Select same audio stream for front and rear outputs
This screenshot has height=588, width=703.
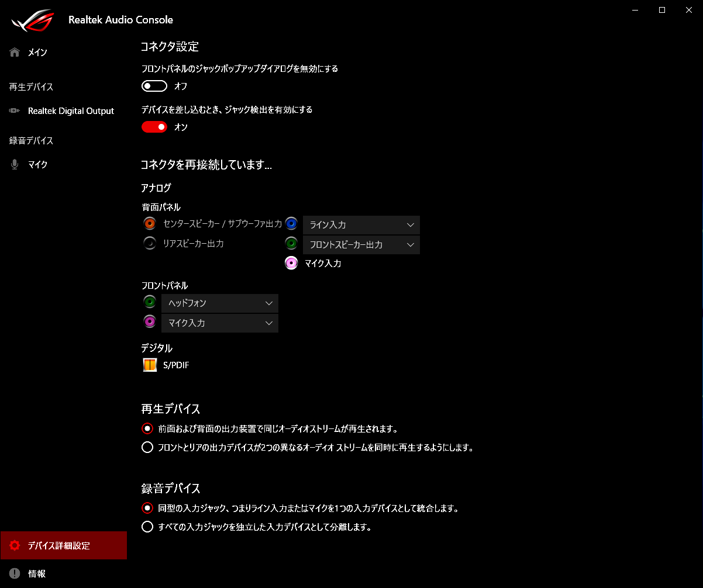(x=147, y=428)
